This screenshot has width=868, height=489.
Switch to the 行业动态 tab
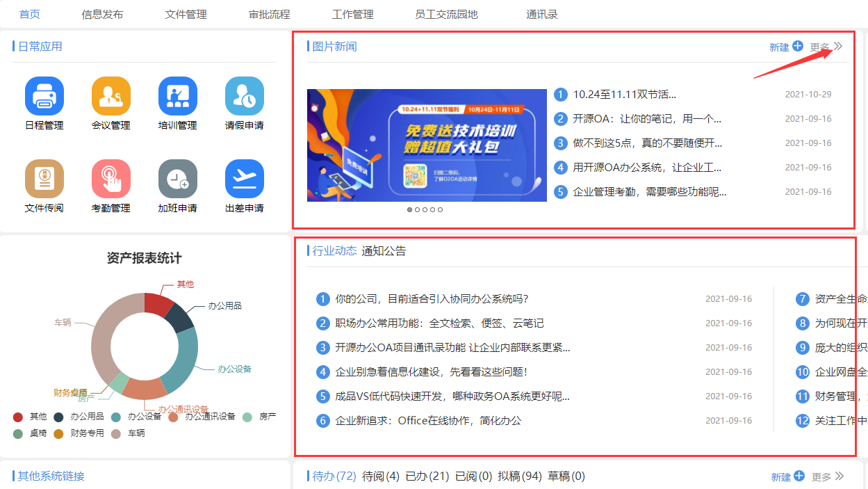[335, 251]
